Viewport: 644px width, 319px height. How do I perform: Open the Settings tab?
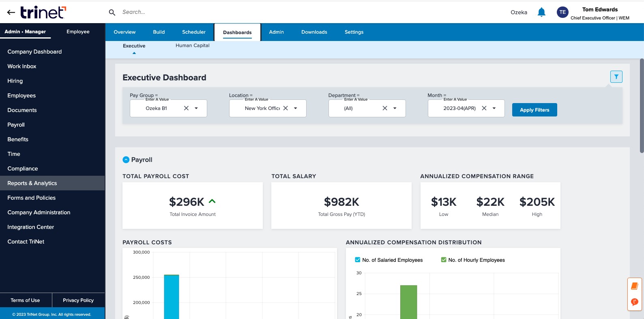point(354,32)
